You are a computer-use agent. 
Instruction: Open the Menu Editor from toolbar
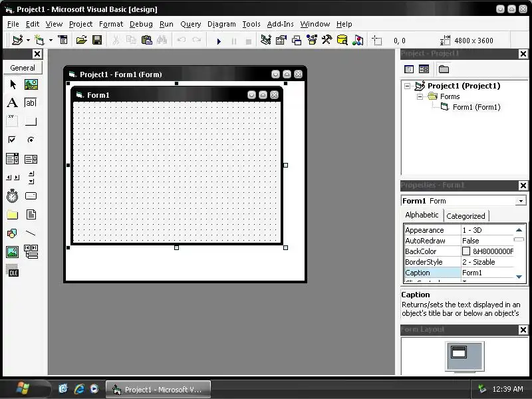(x=63, y=40)
